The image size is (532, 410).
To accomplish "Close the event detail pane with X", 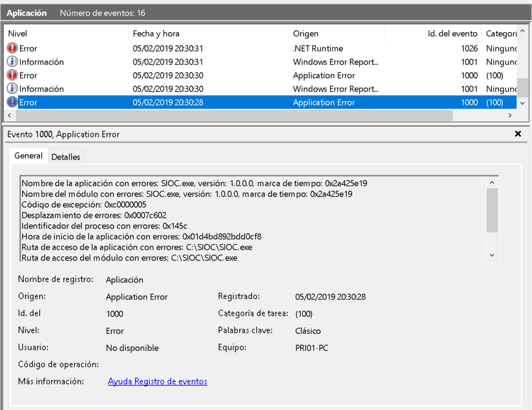I will coord(518,134).
